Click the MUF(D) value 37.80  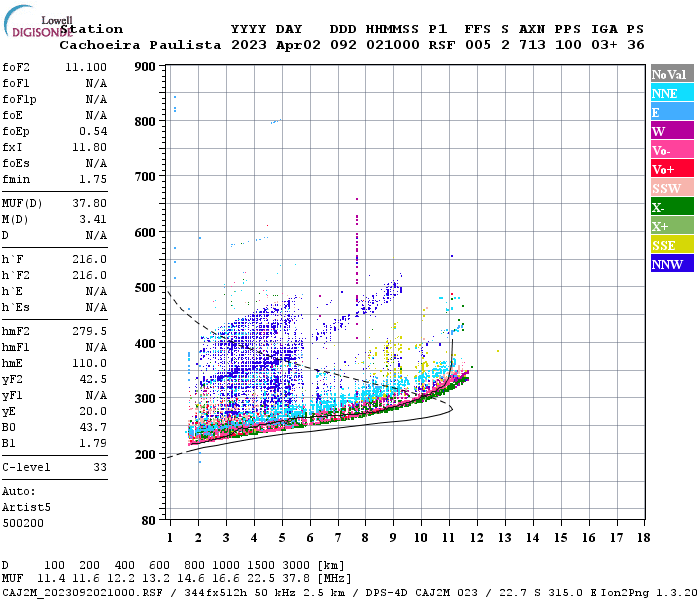(89, 204)
